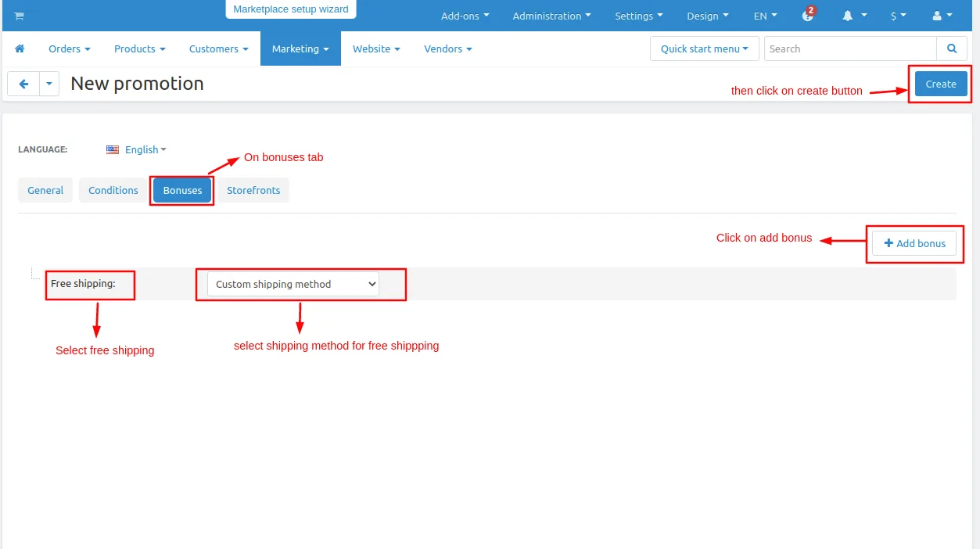This screenshot has width=980, height=549.
Task: Click the New promotion title
Action: click(x=137, y=84)
